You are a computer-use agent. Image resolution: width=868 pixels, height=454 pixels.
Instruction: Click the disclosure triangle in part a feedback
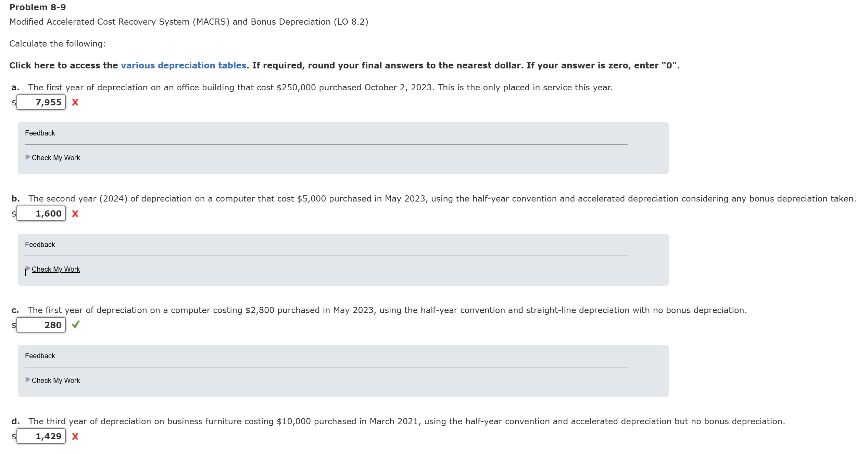click(28, 157)
